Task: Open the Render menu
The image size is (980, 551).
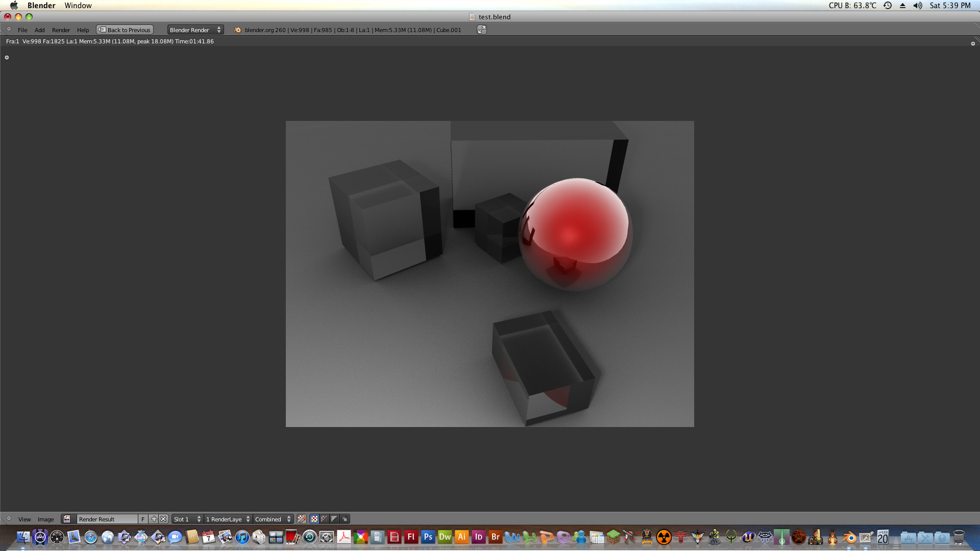Action: point(61,30)
